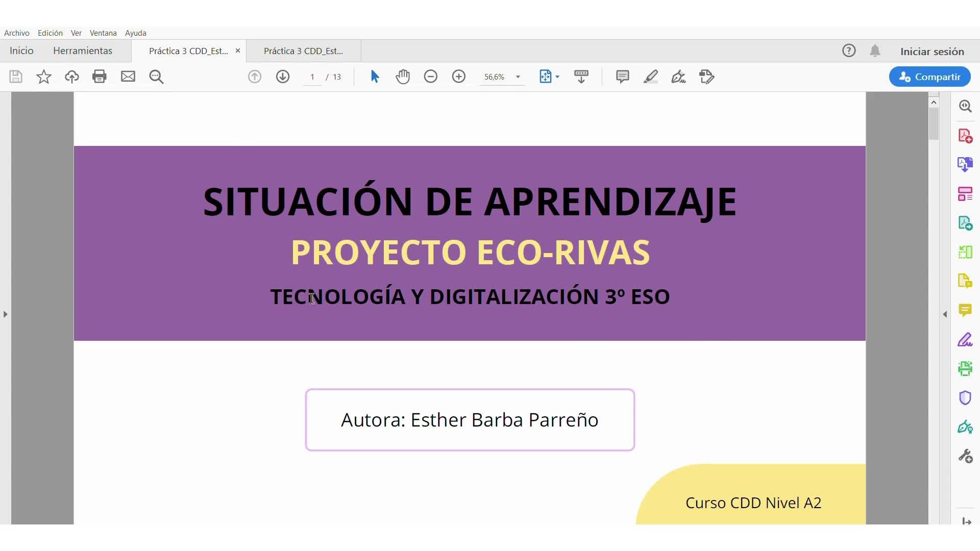Expand the left navigation pane

click(5, 314)
